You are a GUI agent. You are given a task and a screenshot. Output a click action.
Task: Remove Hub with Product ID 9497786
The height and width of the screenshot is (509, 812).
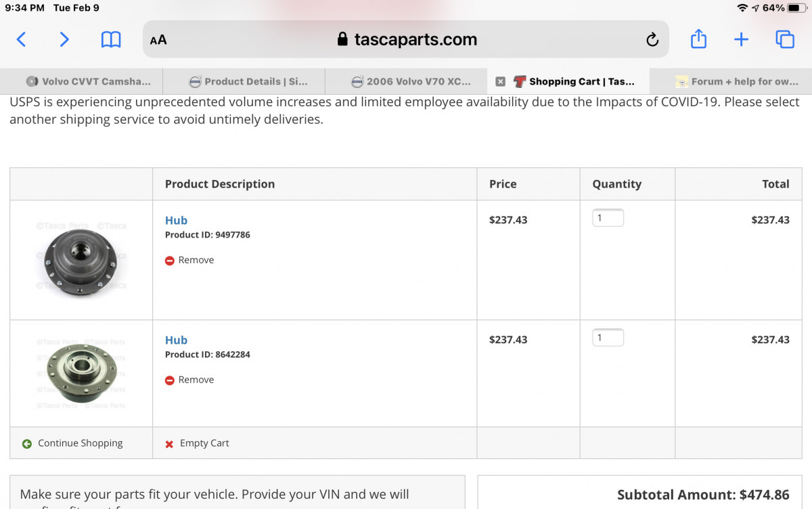coord(189,260)
